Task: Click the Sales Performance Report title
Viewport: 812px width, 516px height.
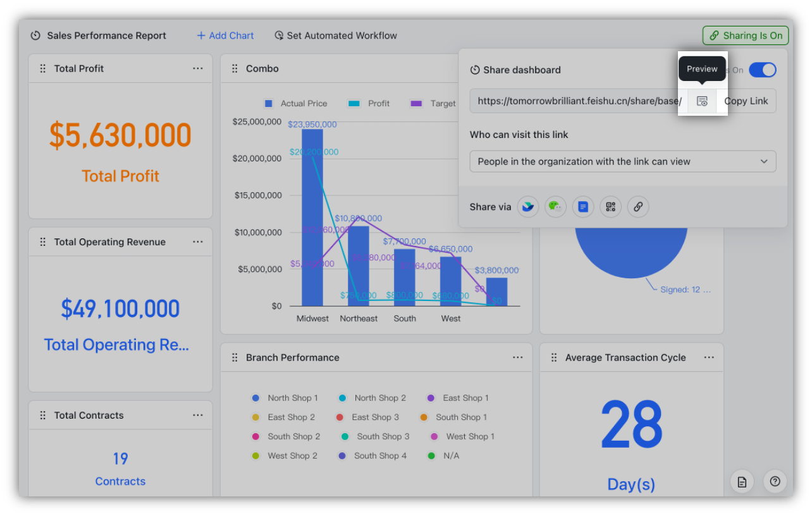Action: (106, 35)
